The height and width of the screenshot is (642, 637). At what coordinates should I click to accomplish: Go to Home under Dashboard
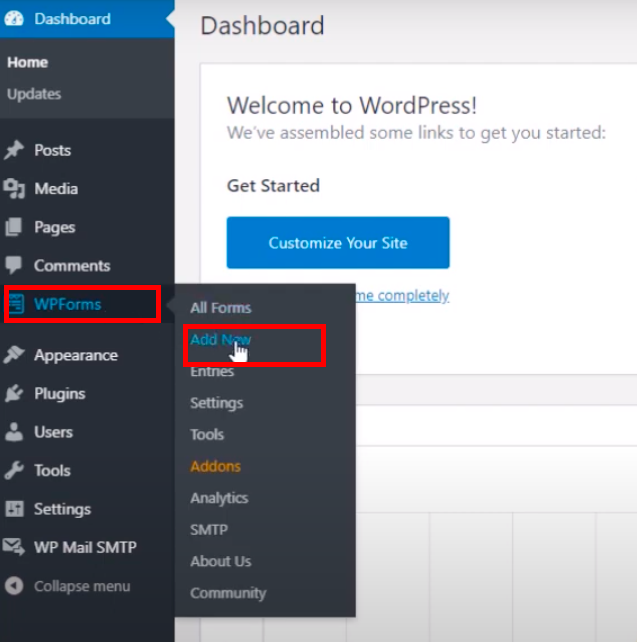click(x=27, y=63)
